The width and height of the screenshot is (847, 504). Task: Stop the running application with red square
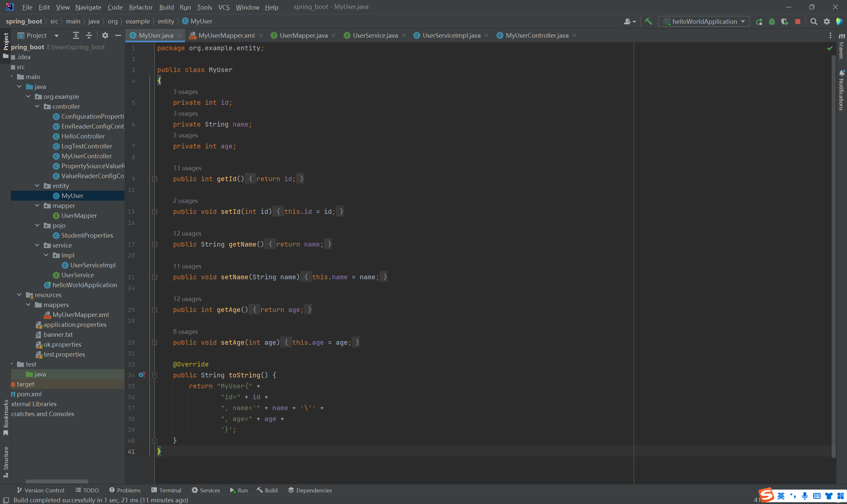pos(798,21)
